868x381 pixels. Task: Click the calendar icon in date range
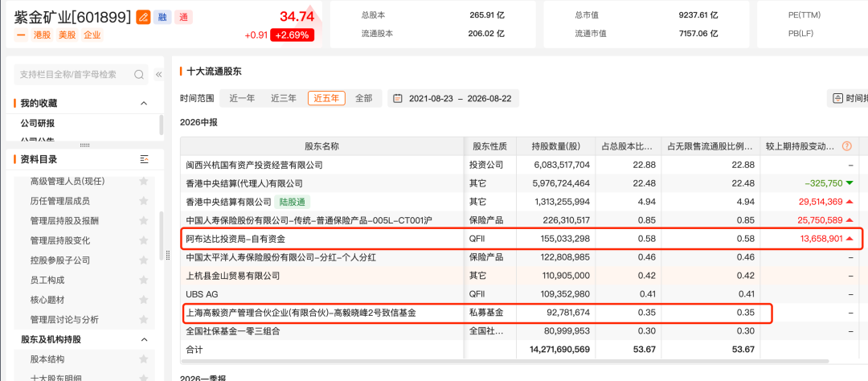pos(398,99)
